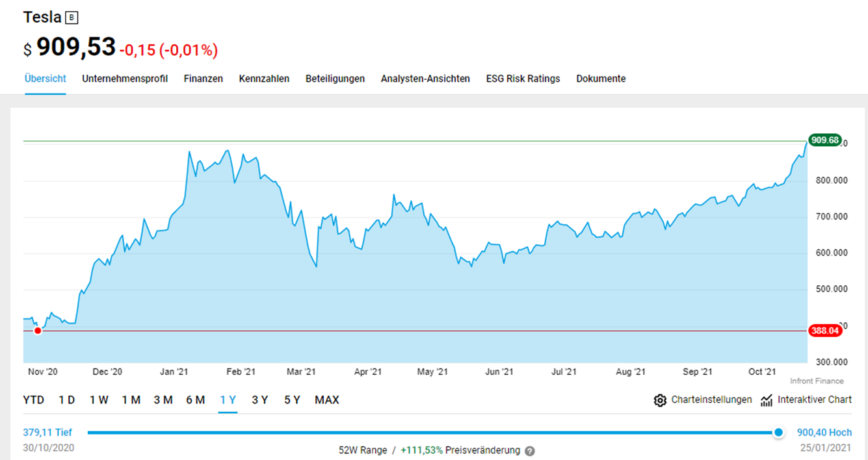Switch chart to 1 D range
868x460 pixels.
coord(67,400)
